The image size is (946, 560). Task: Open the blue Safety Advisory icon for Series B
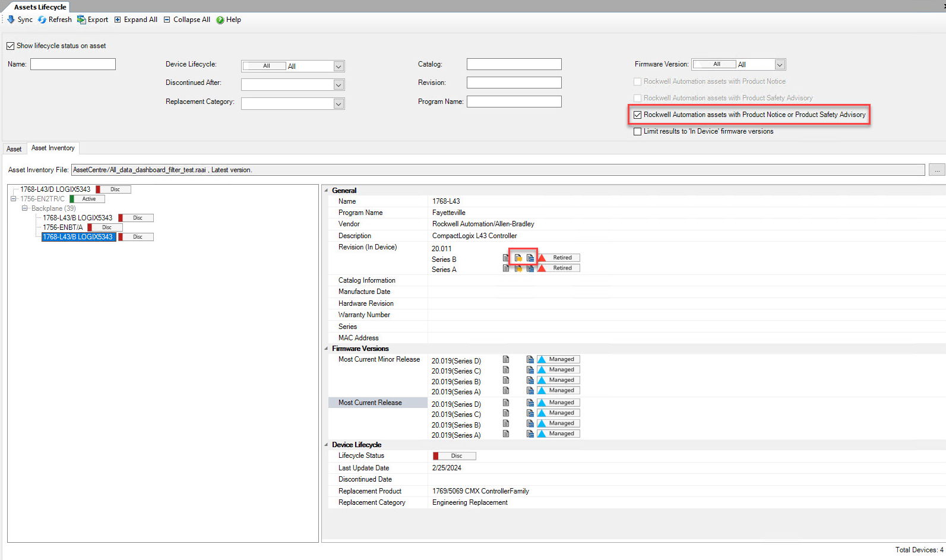click(530, 258)
